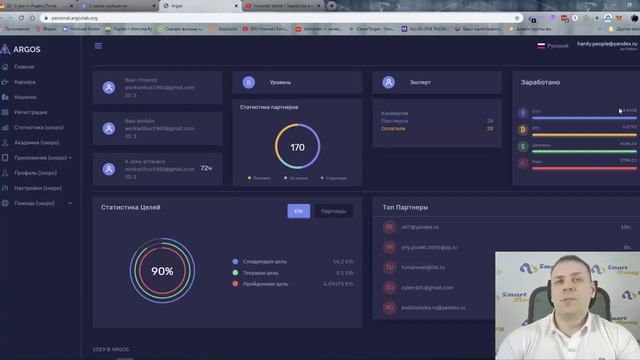The image size is (640, 360).
Task: Click the Академия sidebar icon
Action: 5,142
